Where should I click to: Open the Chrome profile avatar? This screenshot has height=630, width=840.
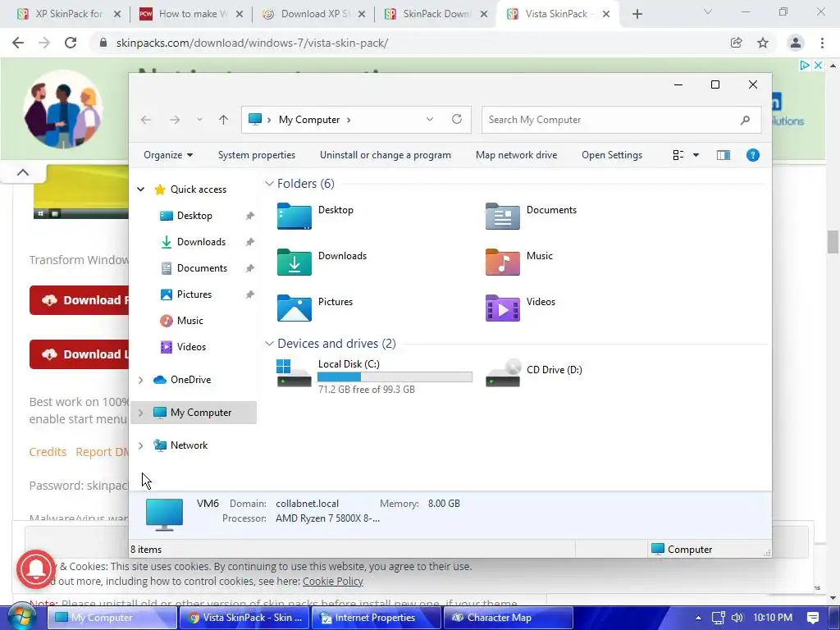click(x=796, y=43)
